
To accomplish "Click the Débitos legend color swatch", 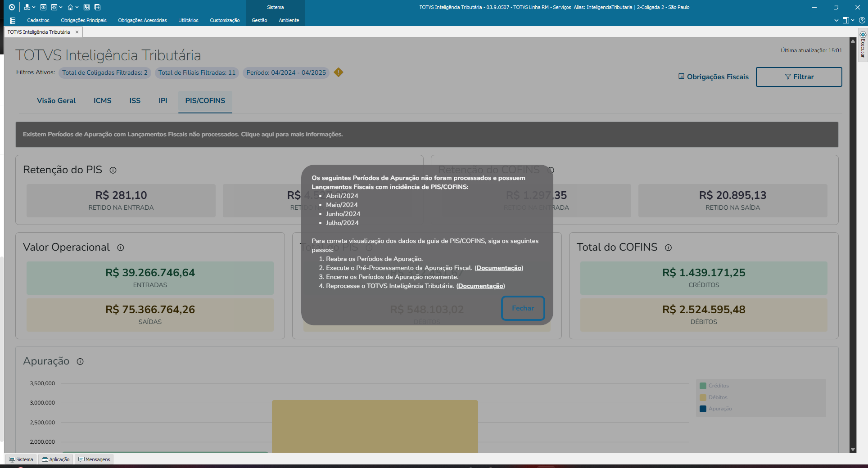I will click(703, 397).
